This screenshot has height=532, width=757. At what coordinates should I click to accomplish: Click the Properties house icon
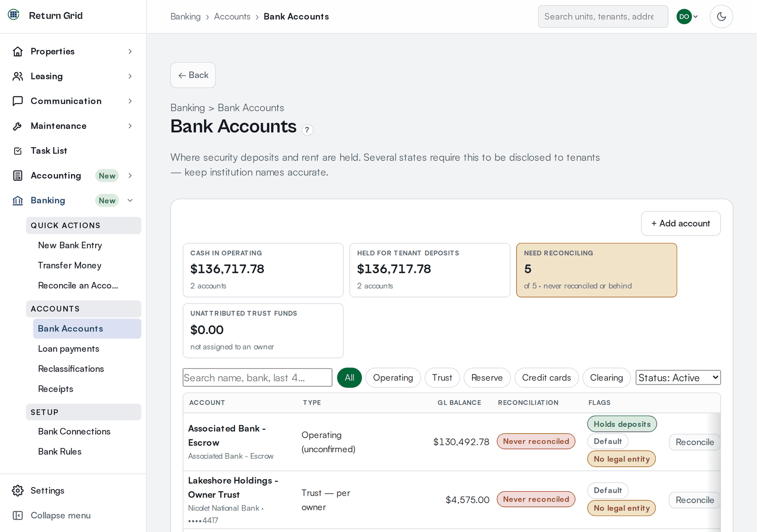[18, 52]
